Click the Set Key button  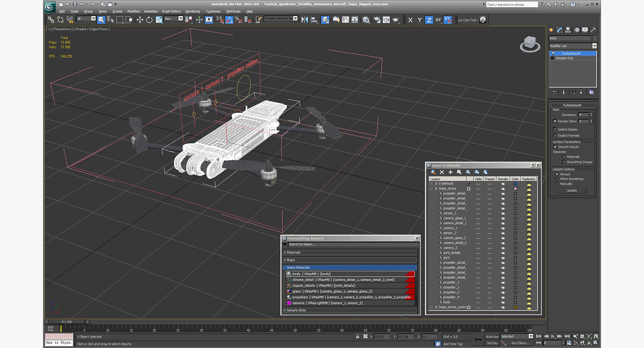point(492,343)
